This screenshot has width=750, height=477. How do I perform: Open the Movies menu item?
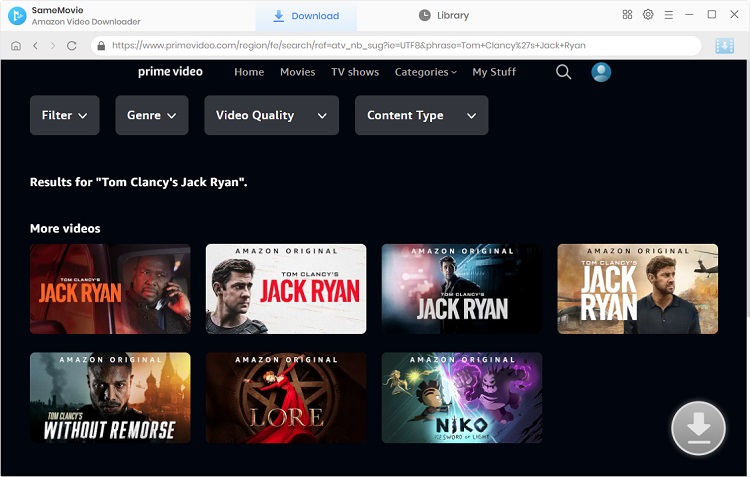[298, 72]
